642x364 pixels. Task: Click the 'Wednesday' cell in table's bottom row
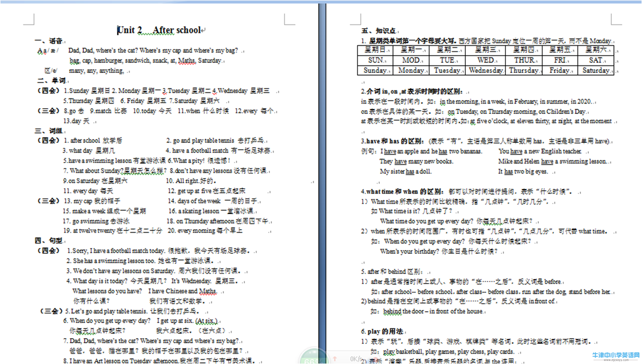click(485, 70)
